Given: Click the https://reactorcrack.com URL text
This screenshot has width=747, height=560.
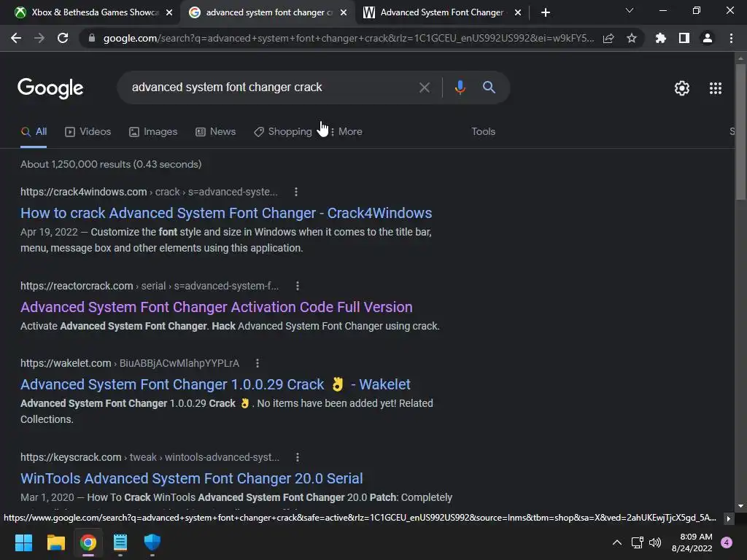Looking at the screenshot, I should pos(77,286).
